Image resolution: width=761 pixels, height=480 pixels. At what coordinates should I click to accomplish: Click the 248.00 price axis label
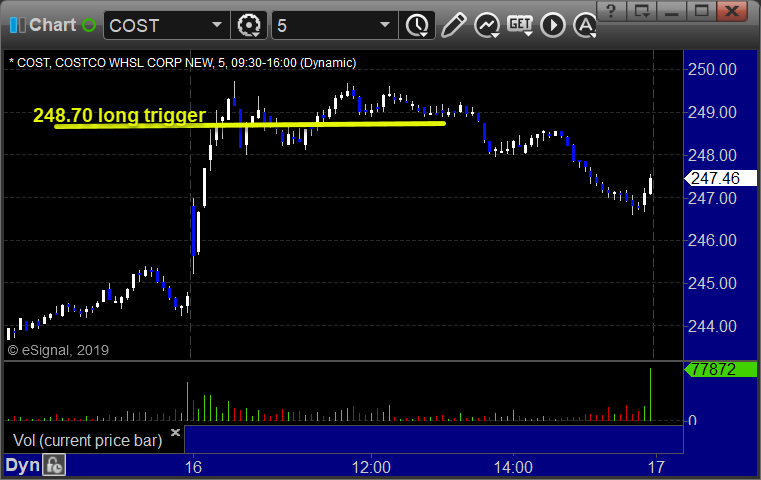712,155
